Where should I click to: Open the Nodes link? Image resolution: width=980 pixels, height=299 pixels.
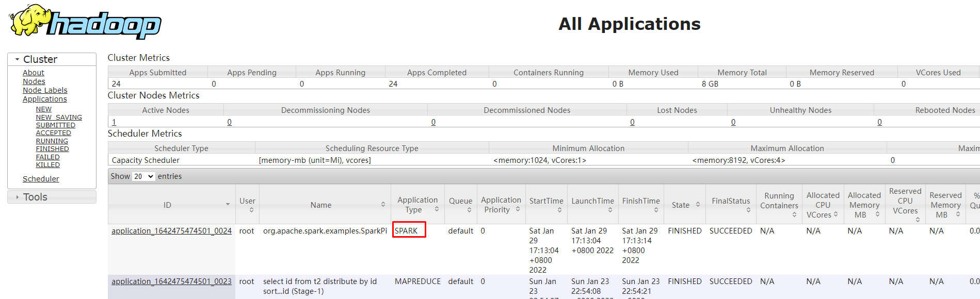tap(34, 81)
